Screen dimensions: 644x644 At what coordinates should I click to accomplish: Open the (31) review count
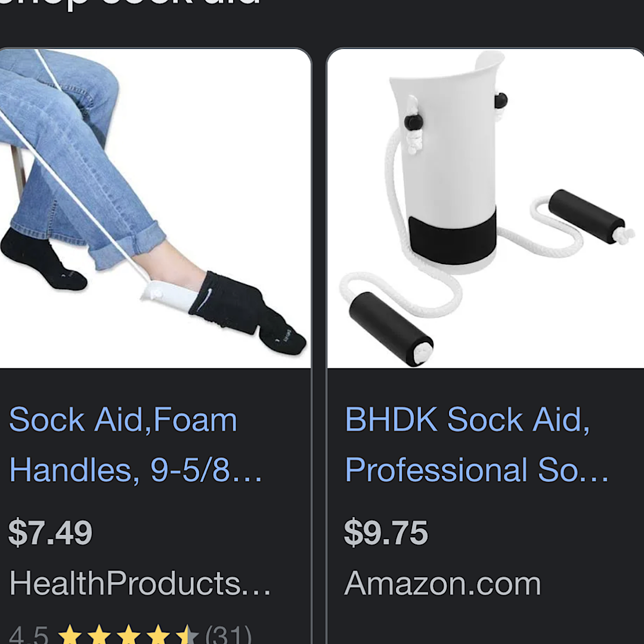pos(228,634)
